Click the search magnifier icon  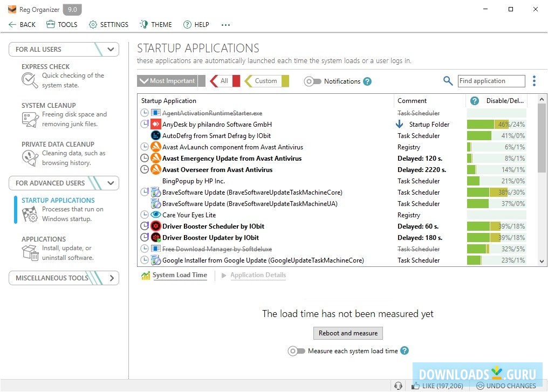(x=448, y=81)
